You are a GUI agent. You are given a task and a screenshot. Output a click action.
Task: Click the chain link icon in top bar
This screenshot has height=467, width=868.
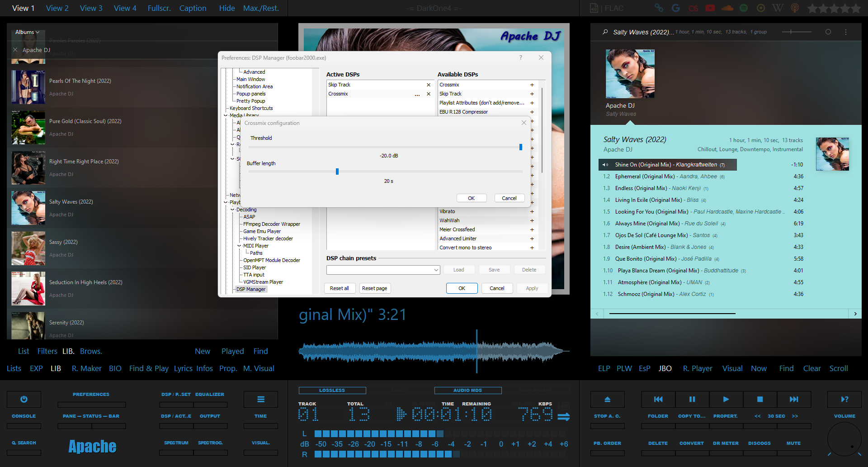tap(659, 8)
